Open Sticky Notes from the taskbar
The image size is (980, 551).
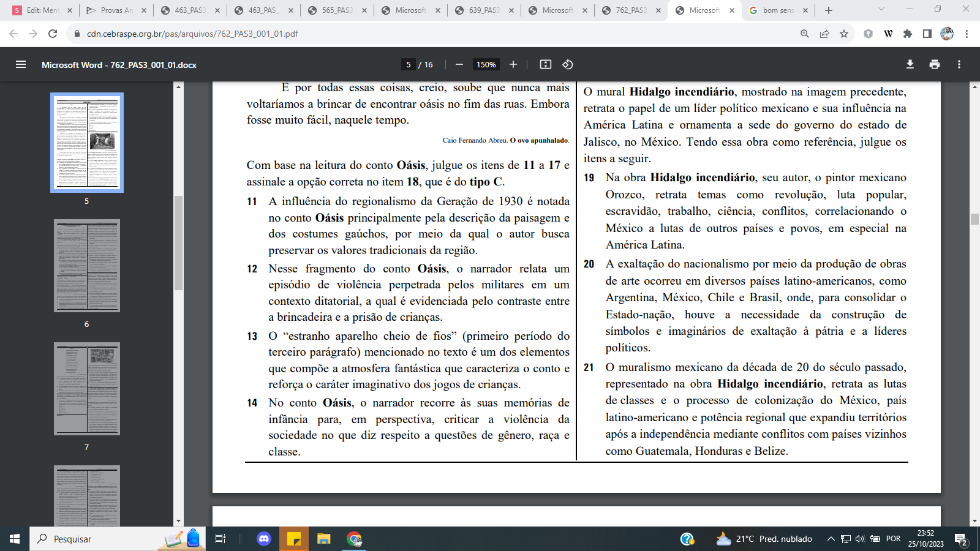pos(294,539)
